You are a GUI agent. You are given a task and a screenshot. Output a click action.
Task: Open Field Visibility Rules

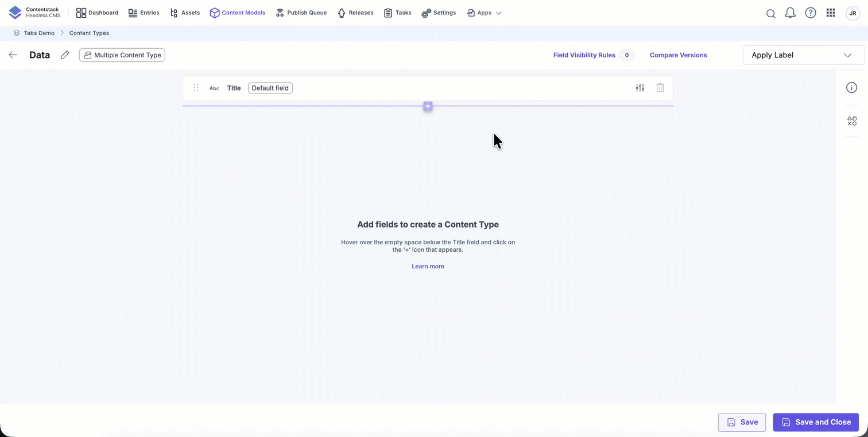[x=584, y=55]
